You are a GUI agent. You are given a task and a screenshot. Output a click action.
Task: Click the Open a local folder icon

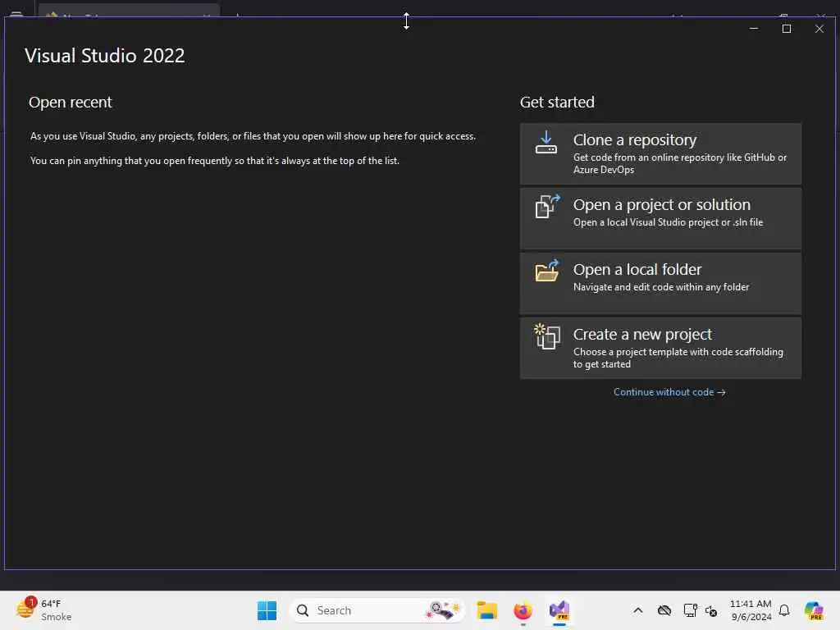(x=547, y=271)
